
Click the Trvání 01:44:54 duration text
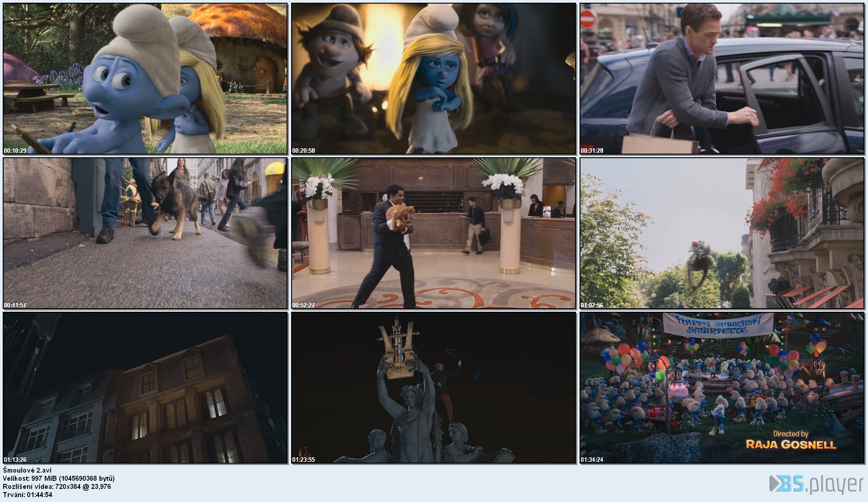(27, 494)
